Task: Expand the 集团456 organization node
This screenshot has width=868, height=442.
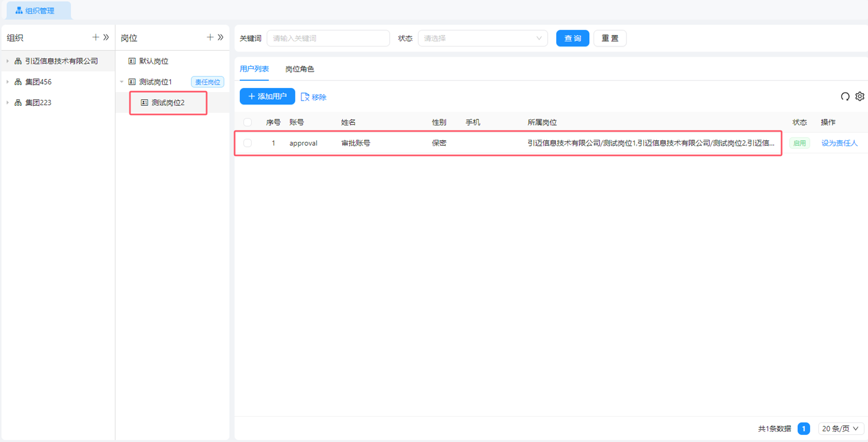Action: [8, 82]
